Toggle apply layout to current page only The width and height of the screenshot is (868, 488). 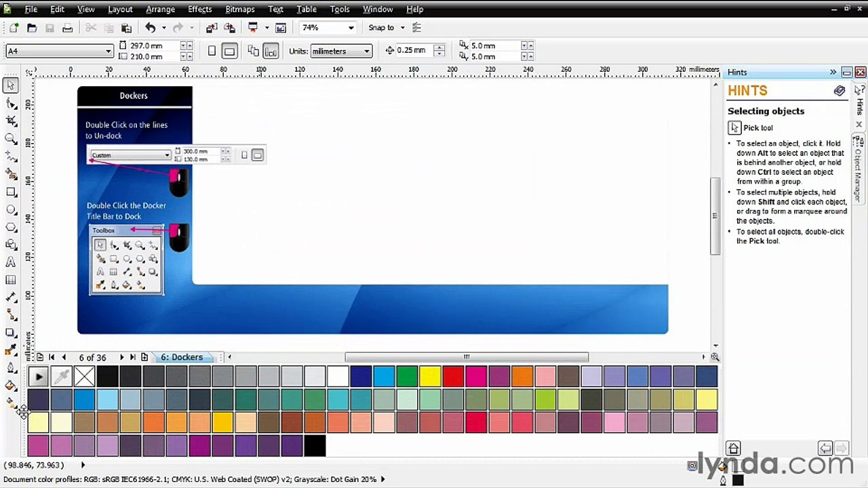point(271,51)
